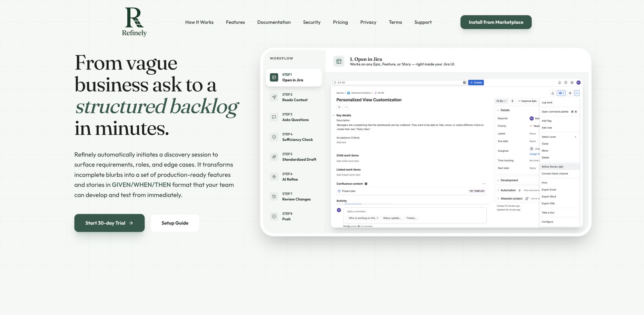Open the Privacy nav link
The image size is (644, 315).
tap(368, 22)
